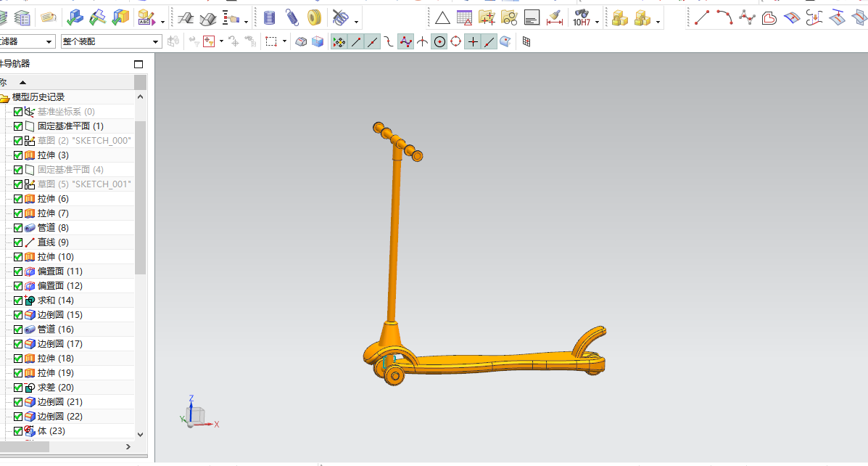The width and height of the screenshot is (868, 466).
Task: Click the shaded blue cube icon
Action: pyautogui.click(x=318, y=41)
